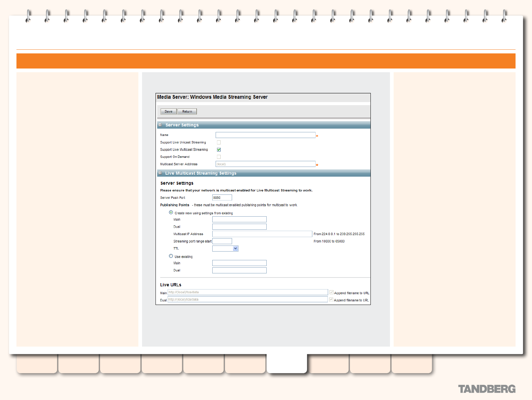
Task: Tick the Support On Demand checkbox
Action: tap(219, 157)
